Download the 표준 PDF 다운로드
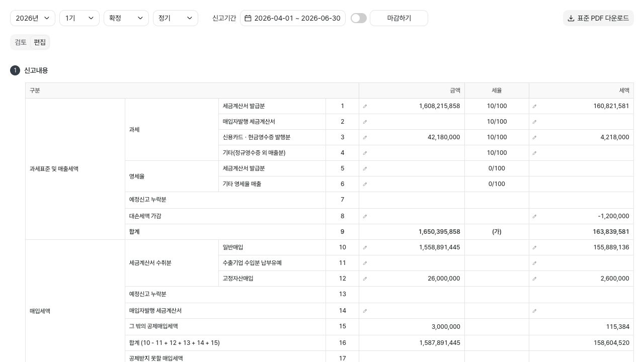Screen dimensions: 644x362 coord(598,18)
